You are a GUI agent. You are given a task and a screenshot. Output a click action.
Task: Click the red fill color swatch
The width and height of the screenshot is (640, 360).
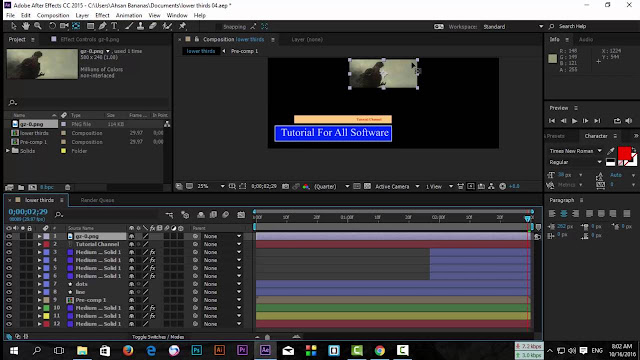tap(624, 153)
